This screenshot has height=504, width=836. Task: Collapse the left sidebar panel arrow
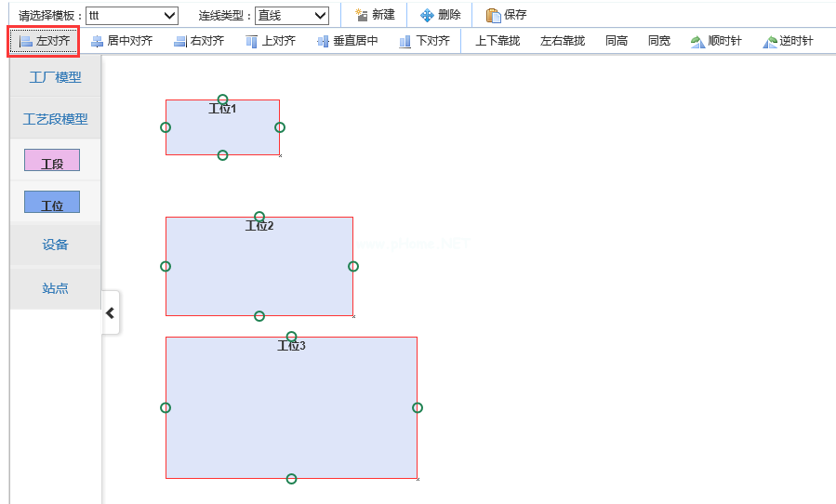tap(111, 313)
